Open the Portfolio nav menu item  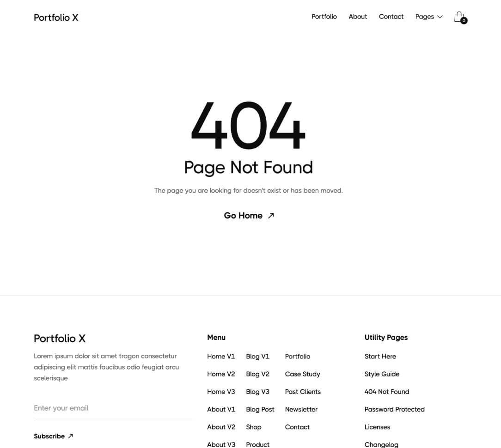324,17
